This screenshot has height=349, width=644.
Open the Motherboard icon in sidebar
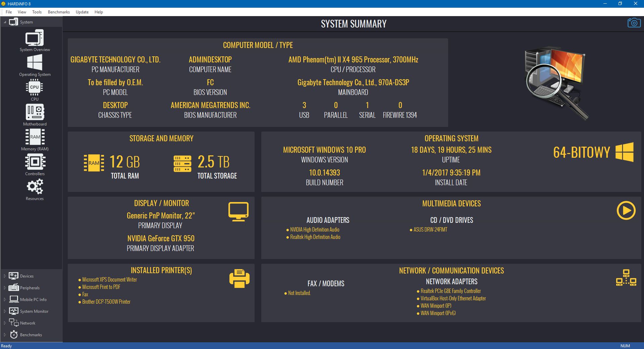tap(35, 112)
